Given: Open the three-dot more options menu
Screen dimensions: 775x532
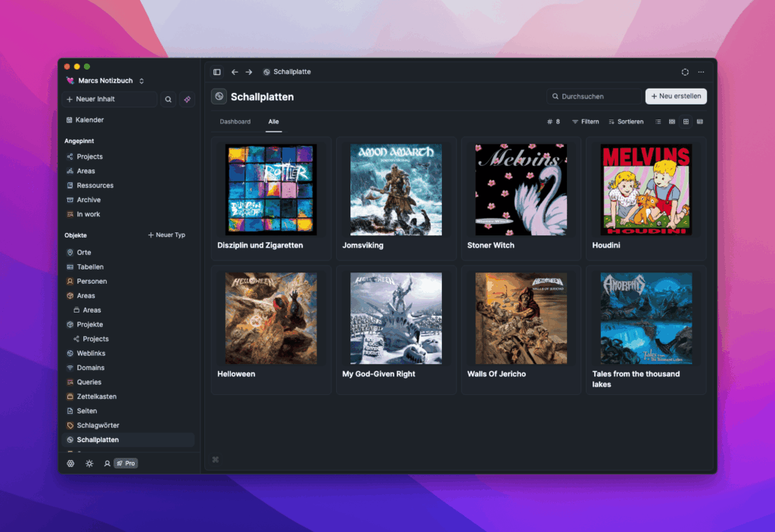Looking at the screenshot, I should (701, 72).
